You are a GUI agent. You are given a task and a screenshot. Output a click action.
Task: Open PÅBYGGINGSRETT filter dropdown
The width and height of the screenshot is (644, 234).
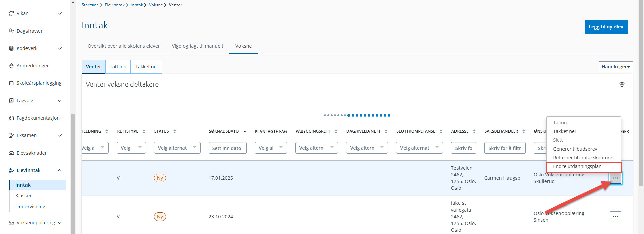click(316, 148)
